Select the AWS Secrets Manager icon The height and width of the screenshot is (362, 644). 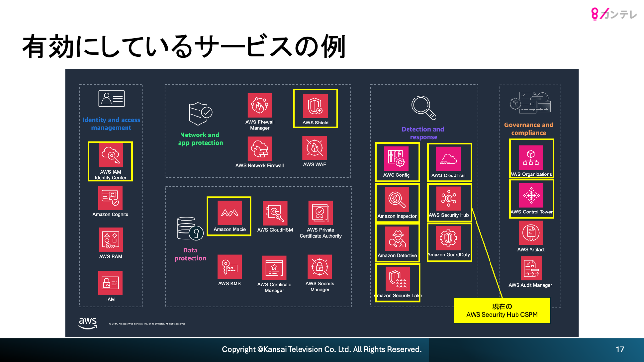tap(319, 267)
